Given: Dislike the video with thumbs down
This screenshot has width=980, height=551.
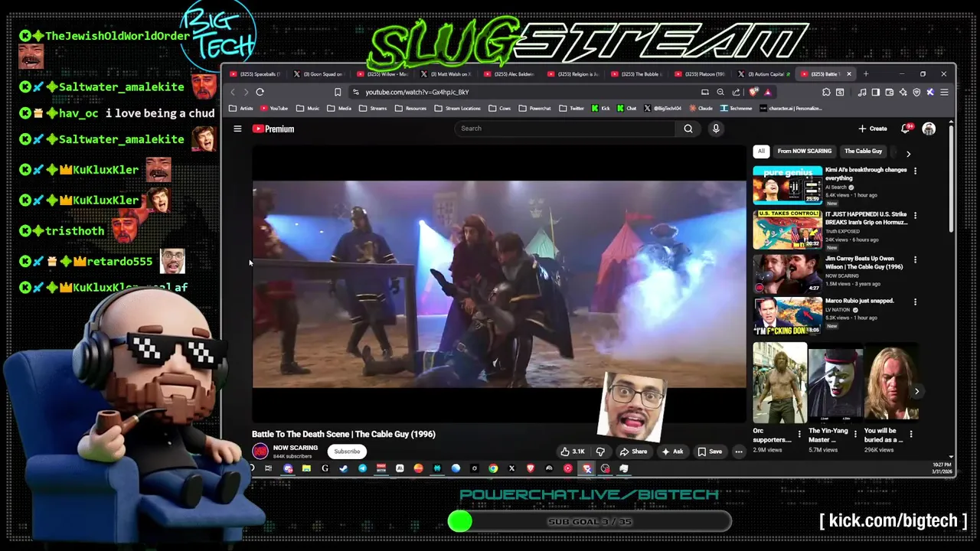Looking at the screenshot, I should (x=601, y=452).
